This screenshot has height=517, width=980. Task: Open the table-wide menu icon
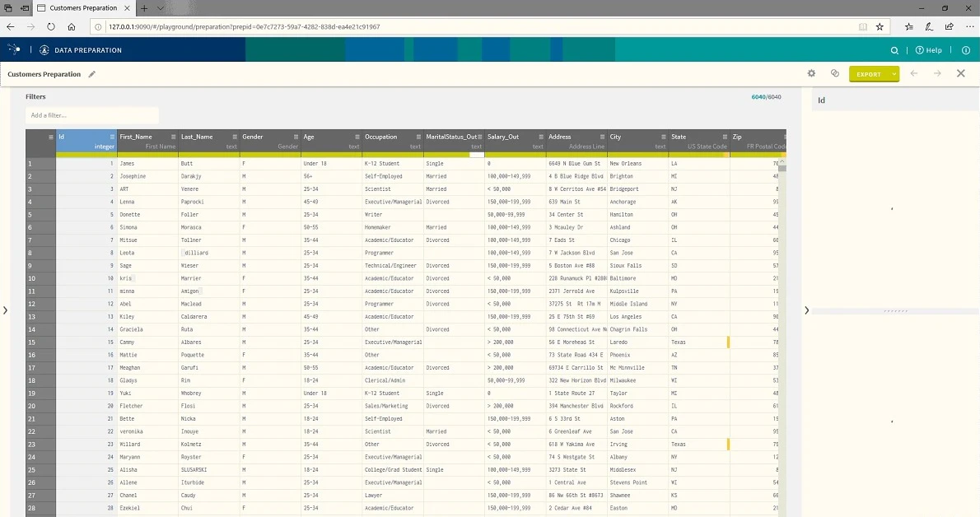(x=50, y=137)
